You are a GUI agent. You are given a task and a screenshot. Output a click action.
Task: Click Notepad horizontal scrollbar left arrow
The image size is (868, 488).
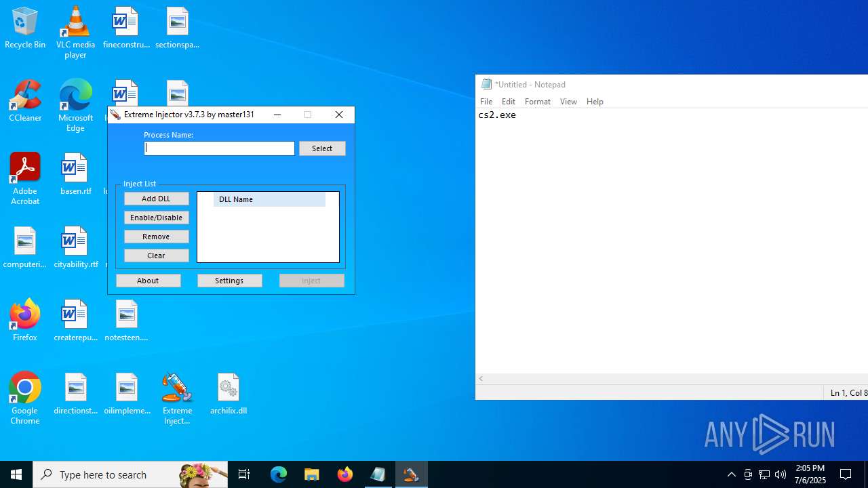(481, 379)
